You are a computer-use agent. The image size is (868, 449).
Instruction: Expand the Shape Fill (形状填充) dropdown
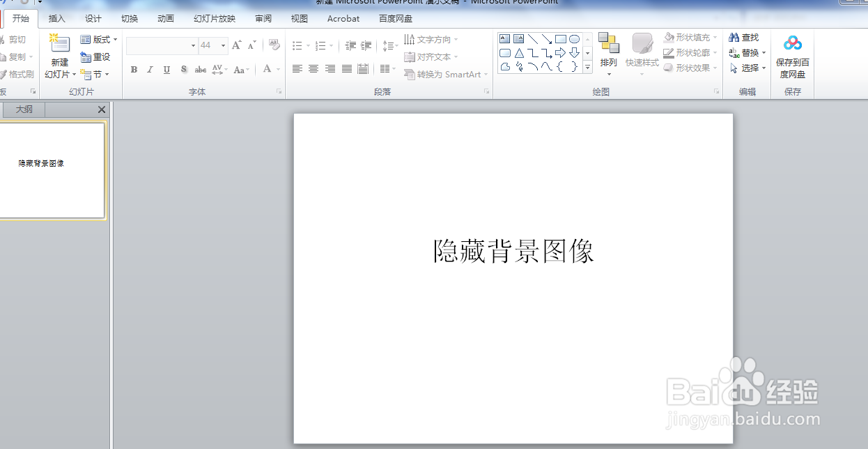point(716,37)
